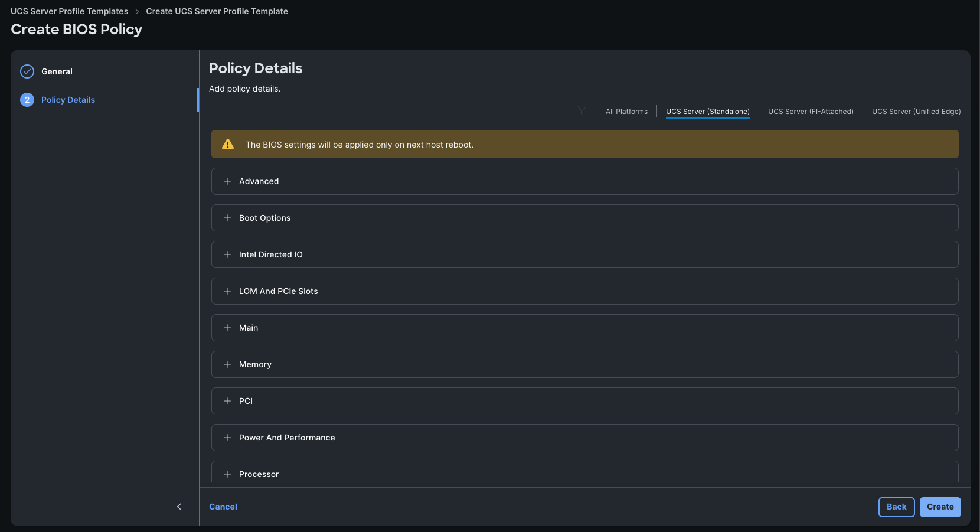The image size is (980, 532).
Task: Click the General step checkmark icon
Action: [x=27, y=71]
